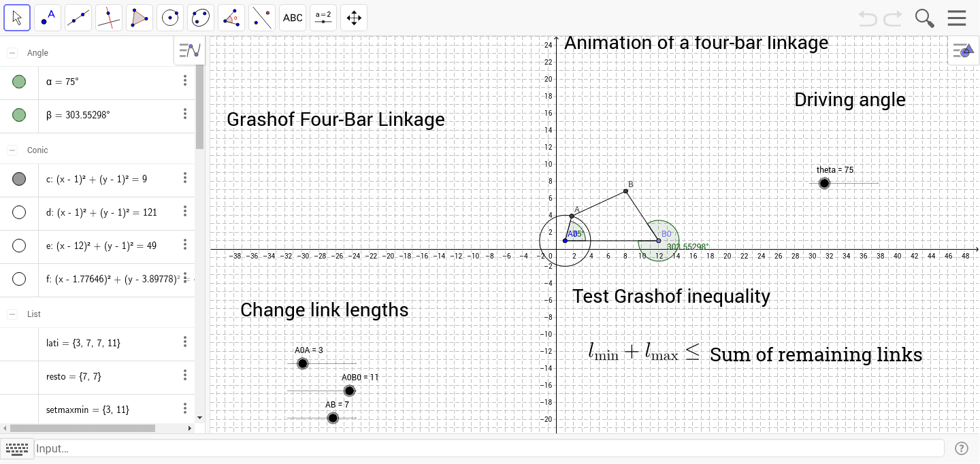Select the Line through two points tool
980x464 pixels.
tap(78, 18)
